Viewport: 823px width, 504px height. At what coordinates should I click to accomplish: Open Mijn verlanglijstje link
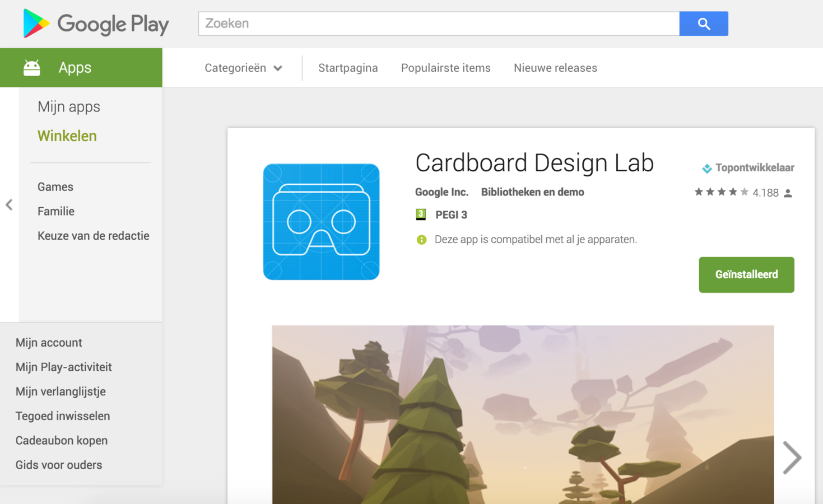61,391
